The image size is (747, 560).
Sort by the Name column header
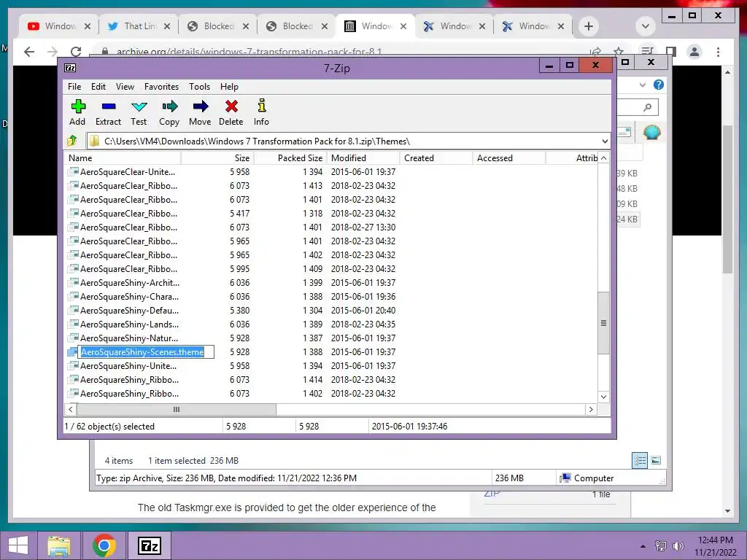tap(123, 158)
